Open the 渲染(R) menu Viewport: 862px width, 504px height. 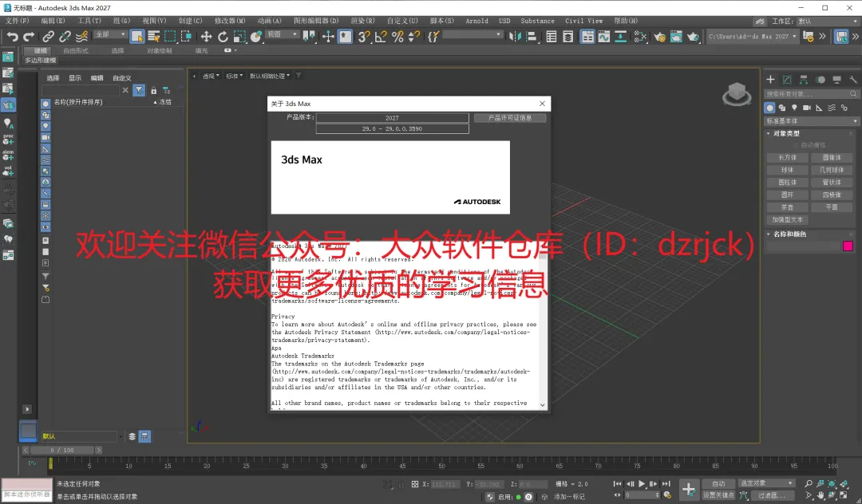362,21
